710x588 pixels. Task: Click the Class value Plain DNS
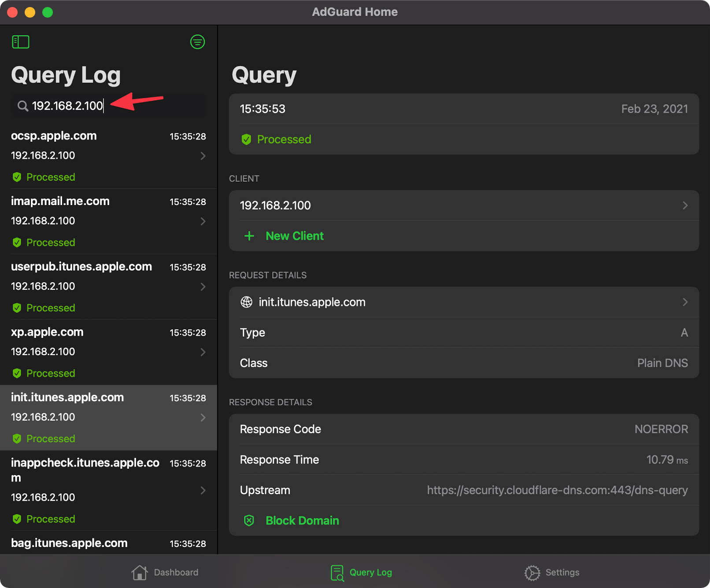(662, 363)
